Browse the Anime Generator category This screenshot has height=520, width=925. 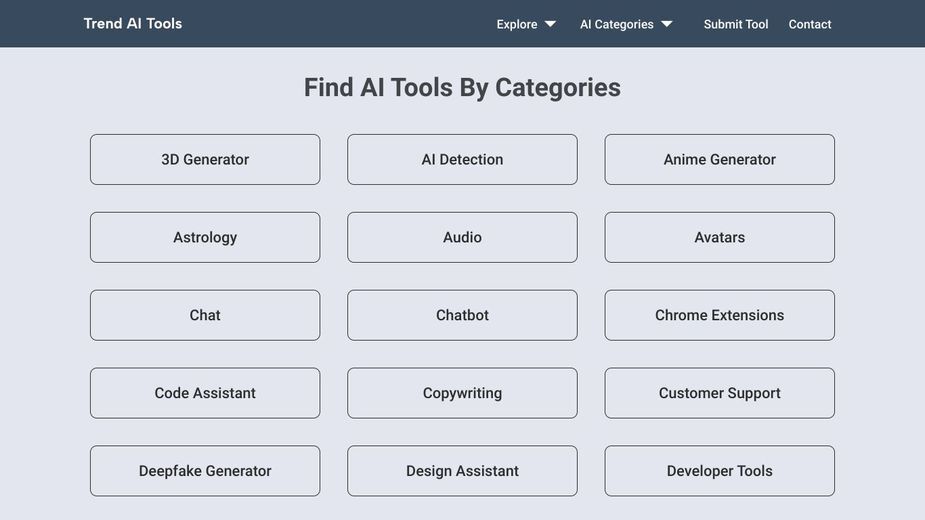click(x=720, y=159)
